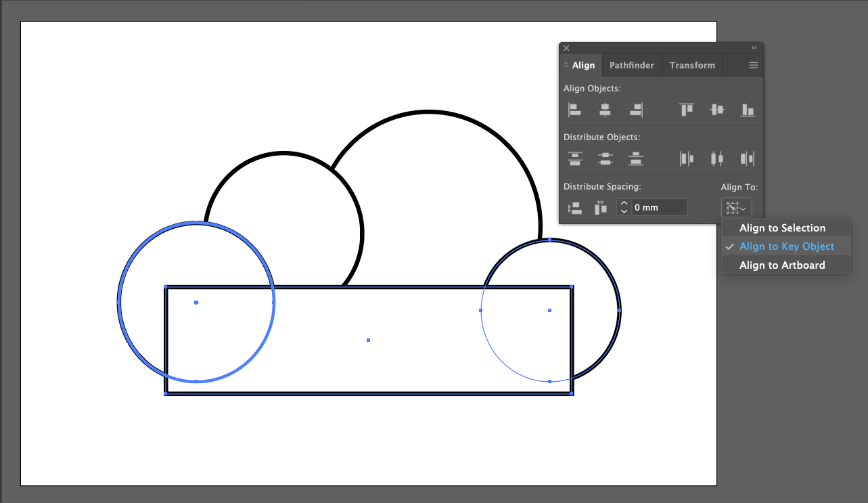This screenshot has height=503, width=868.
Task: Switch to the Pathfinder tab
Action: pyautogui.click(x=631, y=66)
